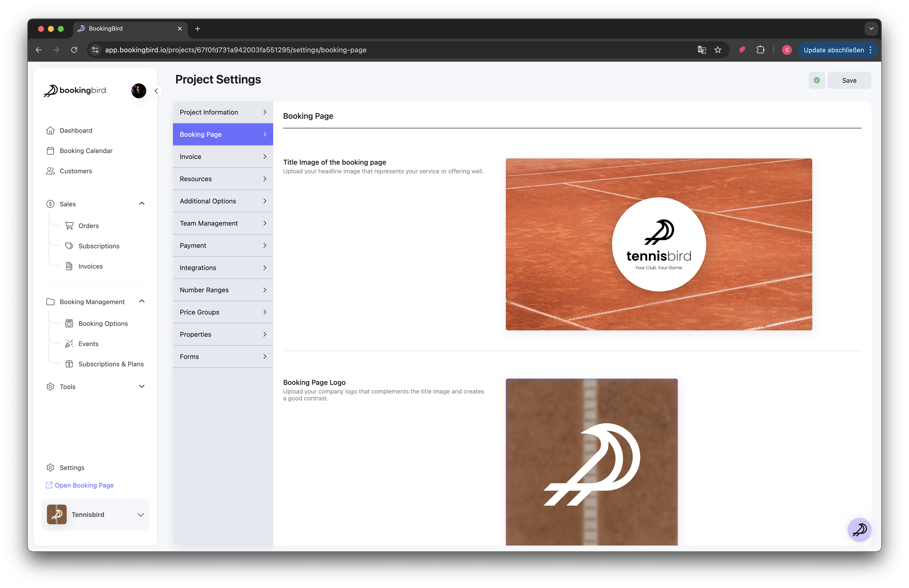Open the browser extensions puzzle icon

(x=761, y=50)
